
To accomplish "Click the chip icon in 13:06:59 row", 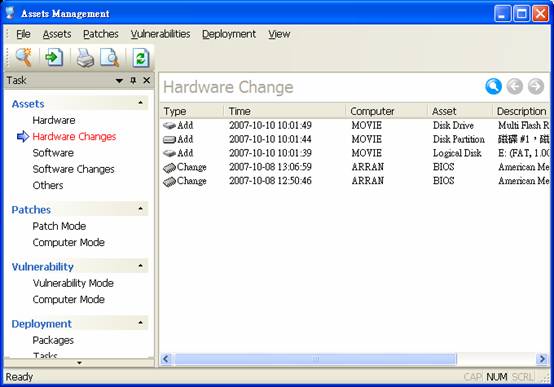I will point(169,168).
